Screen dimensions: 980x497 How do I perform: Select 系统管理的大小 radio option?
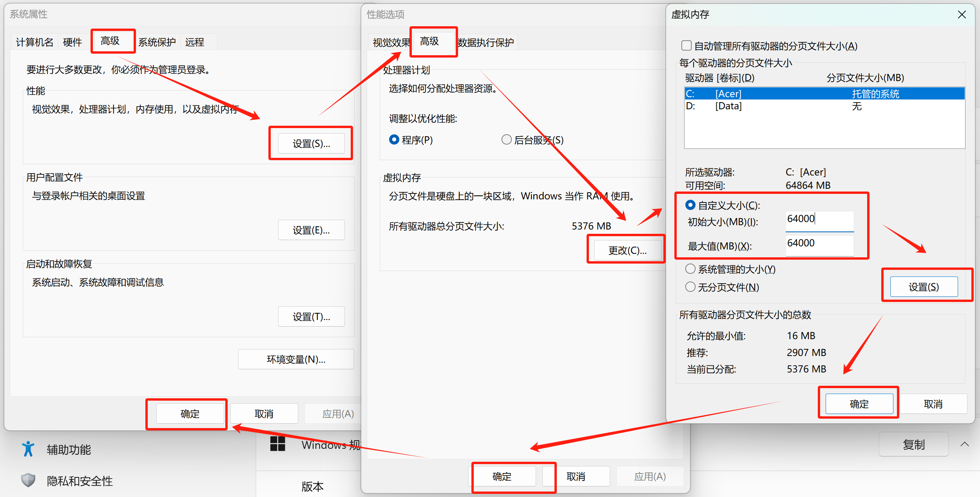690,269
